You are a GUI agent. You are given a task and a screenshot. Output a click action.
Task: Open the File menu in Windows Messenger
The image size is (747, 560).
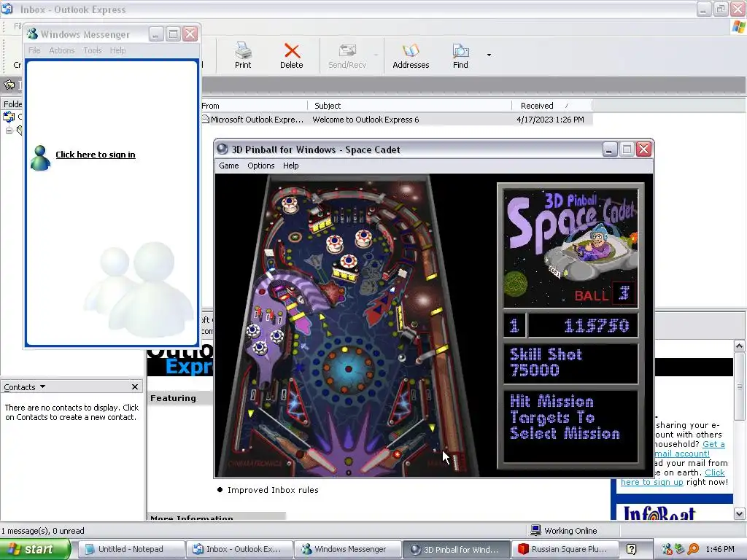(34, 50)
